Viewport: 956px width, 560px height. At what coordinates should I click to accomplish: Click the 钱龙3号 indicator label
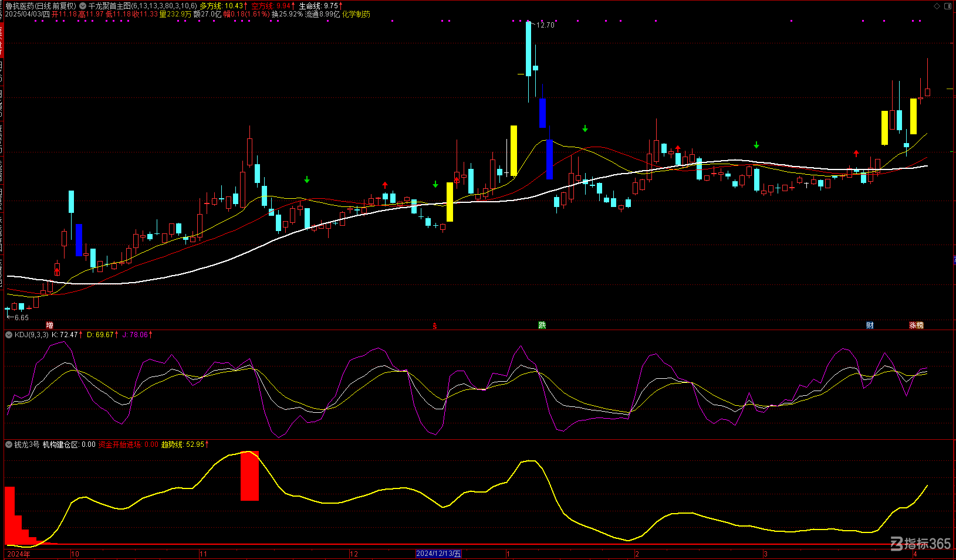tap(27, 444)
